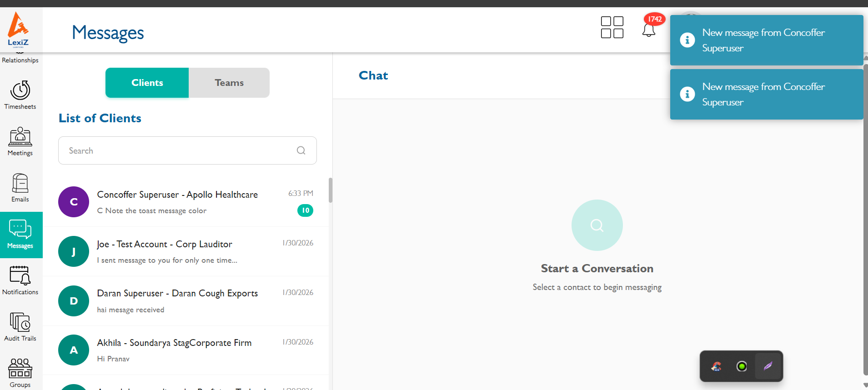Open the Meetings sidebar icon

(20, 141)
